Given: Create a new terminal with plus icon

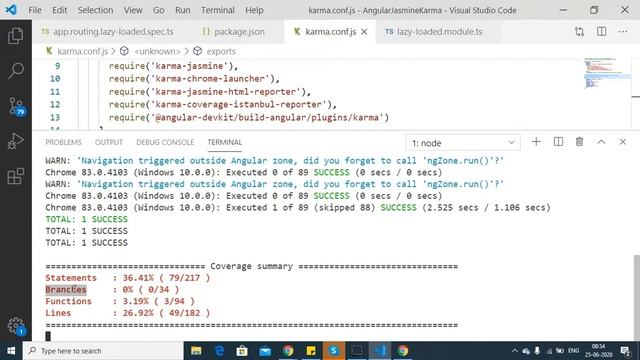Looking at the screenshot, I should tap(536, 142).
